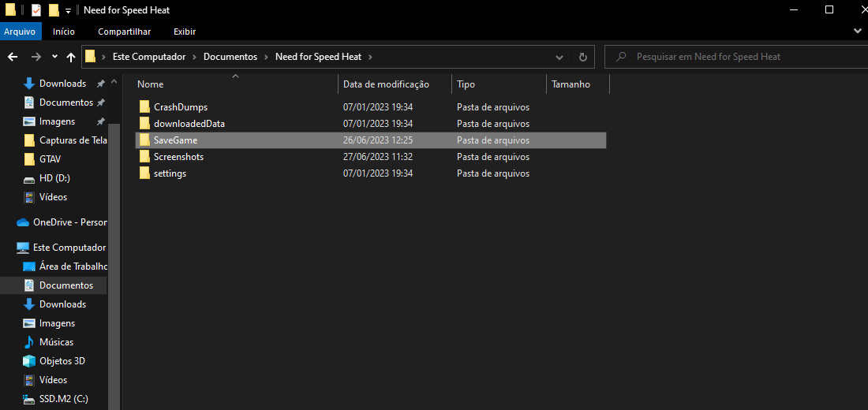Expand the ribbon with chevron
Screen dimensions: 868x410
858,31
